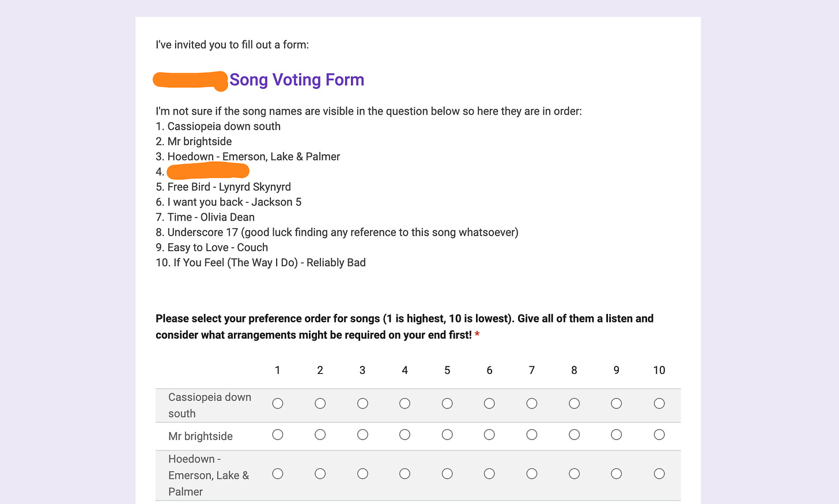Select rank 1 for Hoedown row
This screenshot has width=839, height=504.
[x=278, y=474]
